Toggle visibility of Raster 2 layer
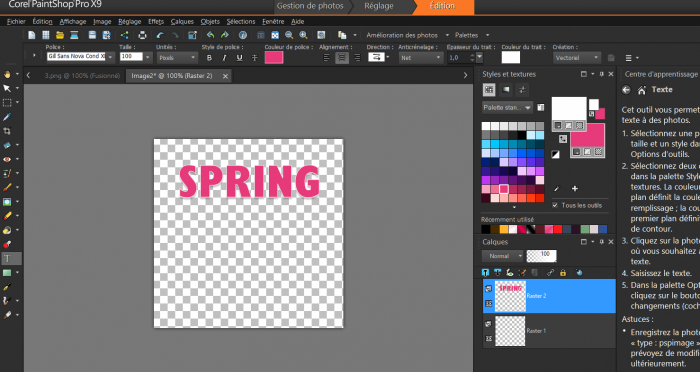700x372 pixels. (489, 288)
